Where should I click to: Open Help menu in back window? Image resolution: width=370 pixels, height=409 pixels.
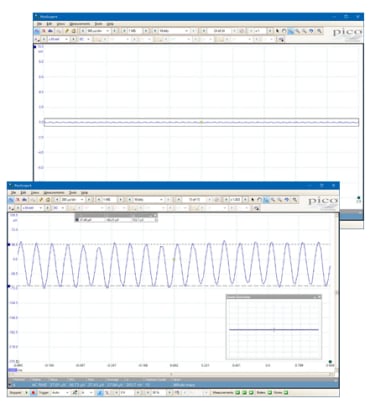pyautogui.click(x=110, y=24)
